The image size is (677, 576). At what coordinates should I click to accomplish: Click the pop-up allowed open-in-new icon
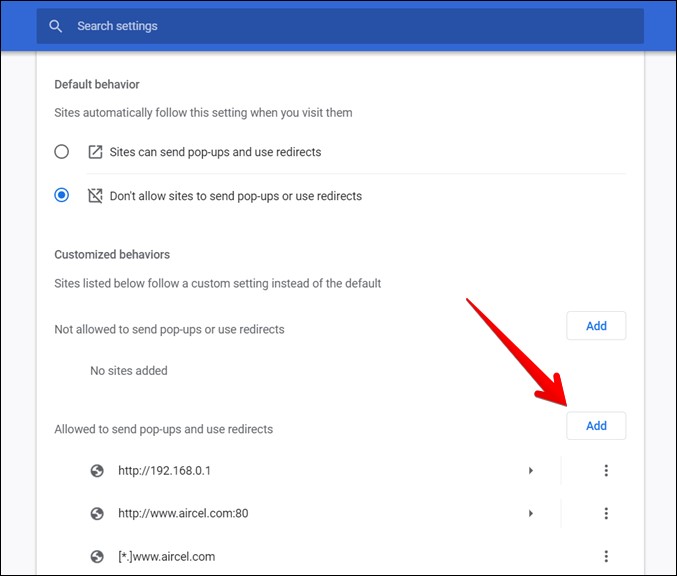point(95,152)
